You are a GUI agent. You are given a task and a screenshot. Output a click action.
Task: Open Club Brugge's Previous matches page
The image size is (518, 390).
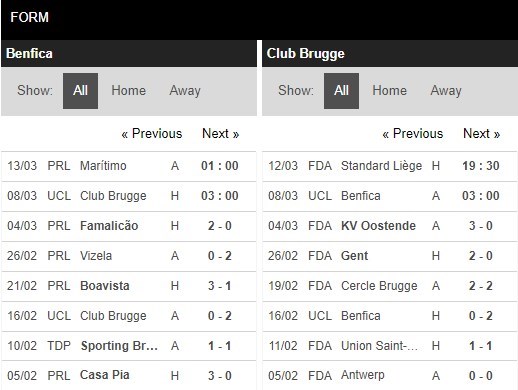(x=413, y=134)
